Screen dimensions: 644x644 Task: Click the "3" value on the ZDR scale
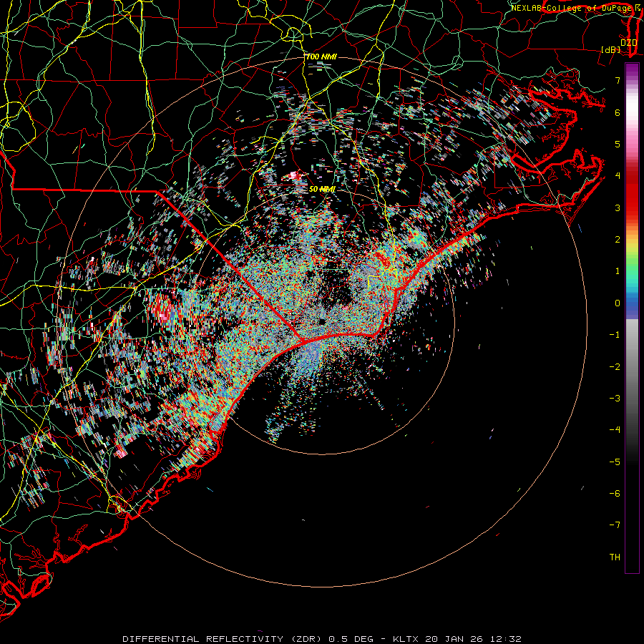[x=618, y=208]
